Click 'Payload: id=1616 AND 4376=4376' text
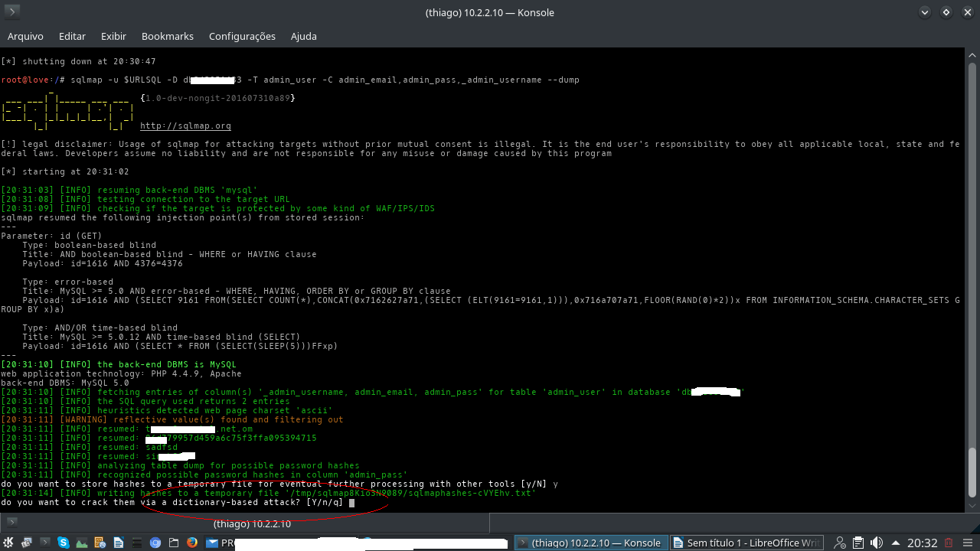This screenshot has height=551, width=980. pyautogui.click(x=103, y=263)
